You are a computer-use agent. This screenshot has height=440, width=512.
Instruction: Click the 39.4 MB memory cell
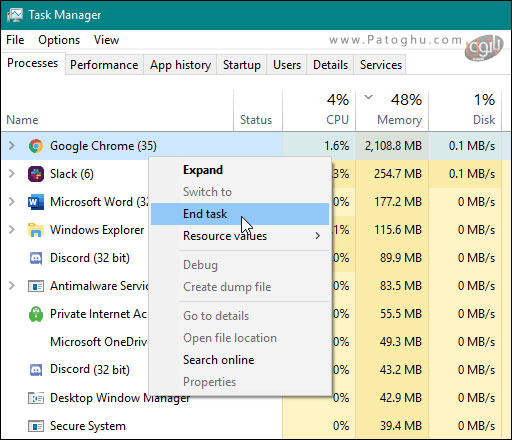click(392, 426)
